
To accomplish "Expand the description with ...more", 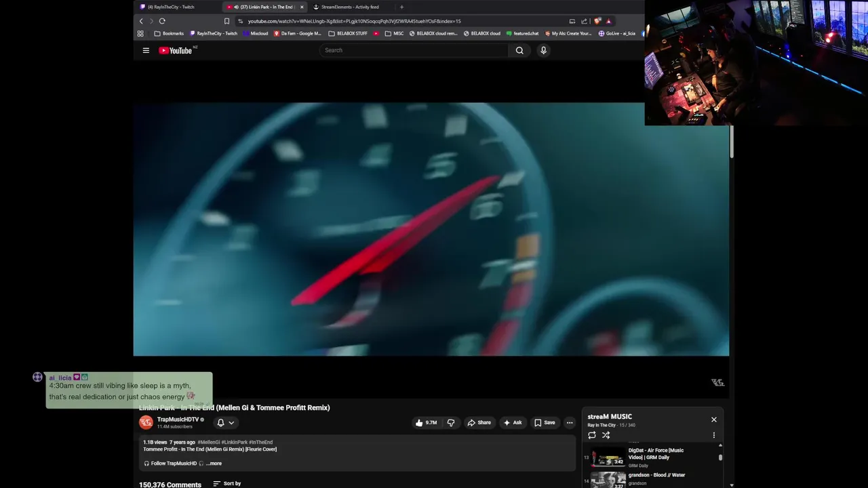I will [214, 464].
